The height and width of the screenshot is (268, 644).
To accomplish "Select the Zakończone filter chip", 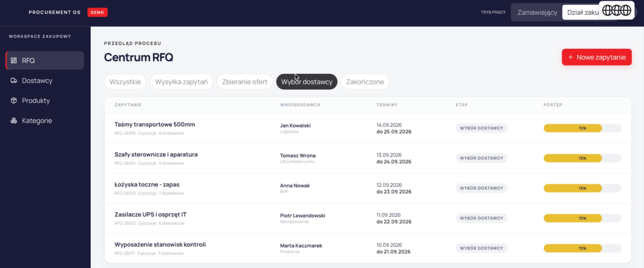I will tap(365, 82).
